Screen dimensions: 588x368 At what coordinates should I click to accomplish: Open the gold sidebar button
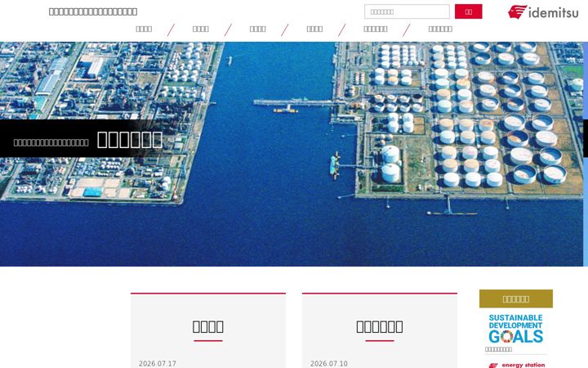click(x=516, y=299)
